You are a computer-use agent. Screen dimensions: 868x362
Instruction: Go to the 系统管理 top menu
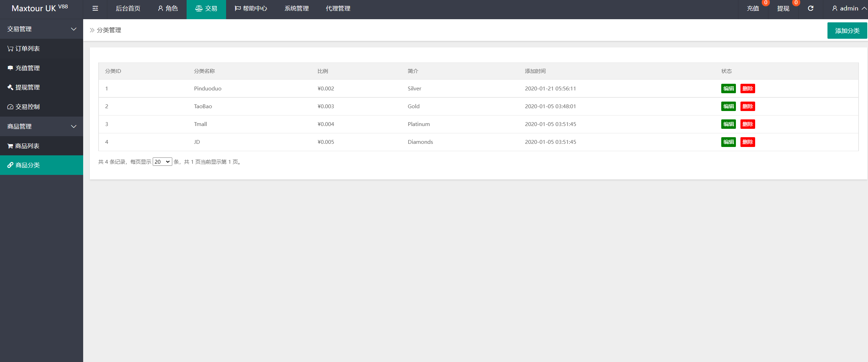(296, 8)
